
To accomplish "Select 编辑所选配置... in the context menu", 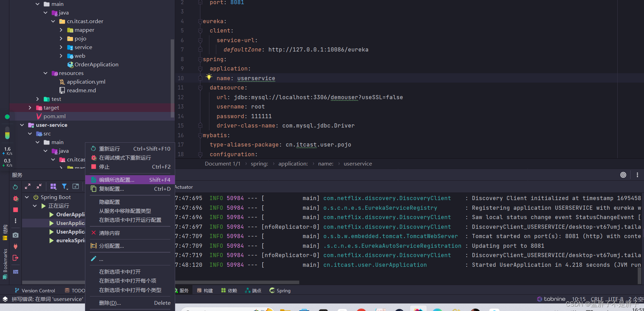I will tap(130, 180).
